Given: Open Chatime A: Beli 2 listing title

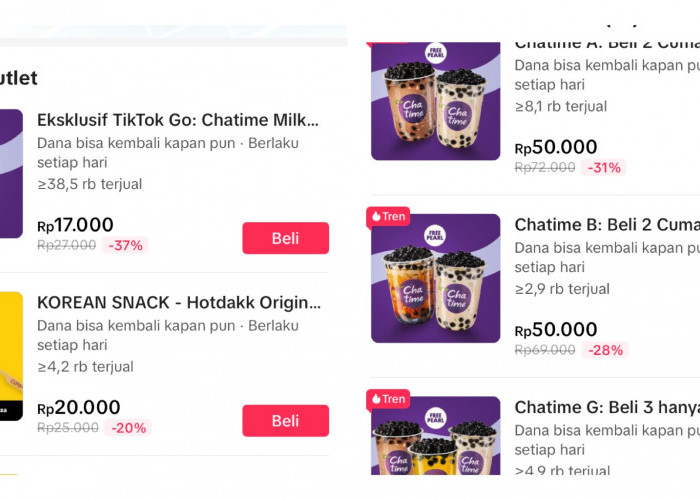Looking at the screenshot, I should pyautogui.click(x=606, y=43).
